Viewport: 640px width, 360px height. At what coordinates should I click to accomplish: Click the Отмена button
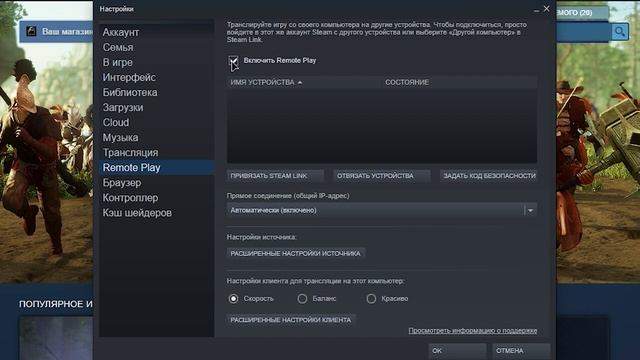(521, 351)
